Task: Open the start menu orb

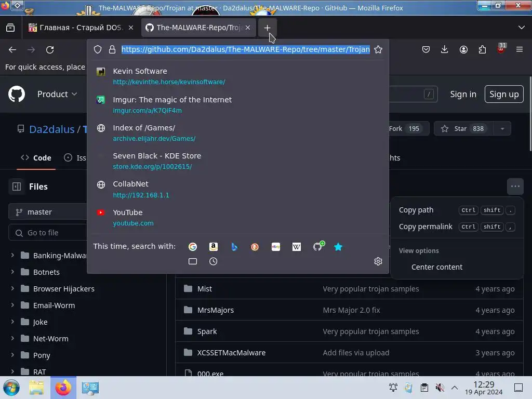Action: pos(11,388)
